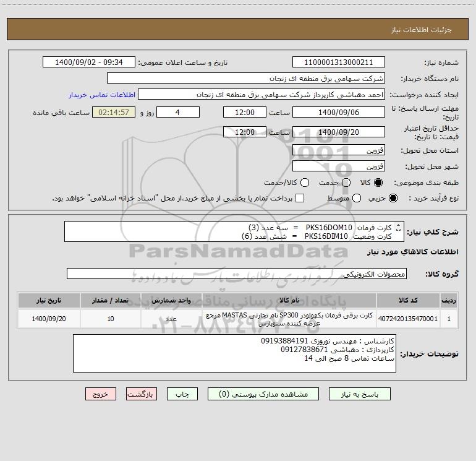Select the 'کالا' radio option
Screen dimensions: 476x461
378,183
